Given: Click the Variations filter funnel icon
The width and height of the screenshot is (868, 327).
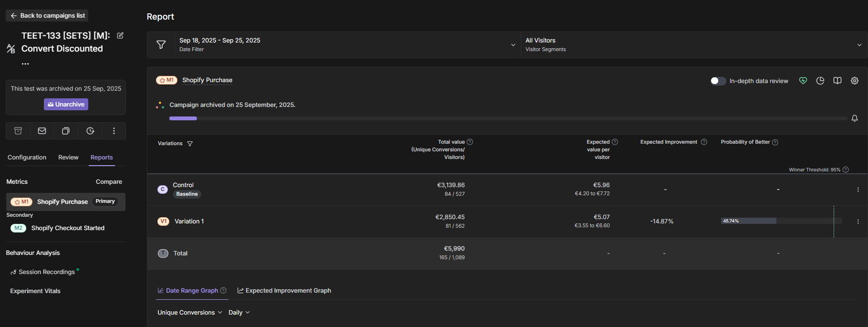Looking at the screenshot, I should [x=190, y=144].
